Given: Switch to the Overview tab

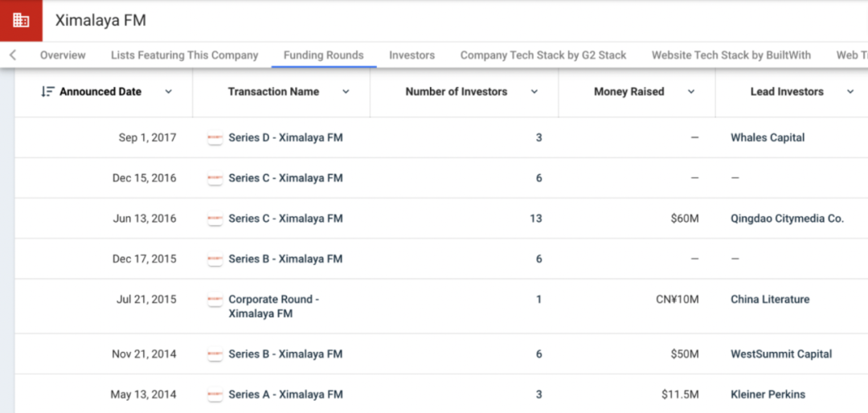Looking at the screenshot, I should [x=63, y=55].
